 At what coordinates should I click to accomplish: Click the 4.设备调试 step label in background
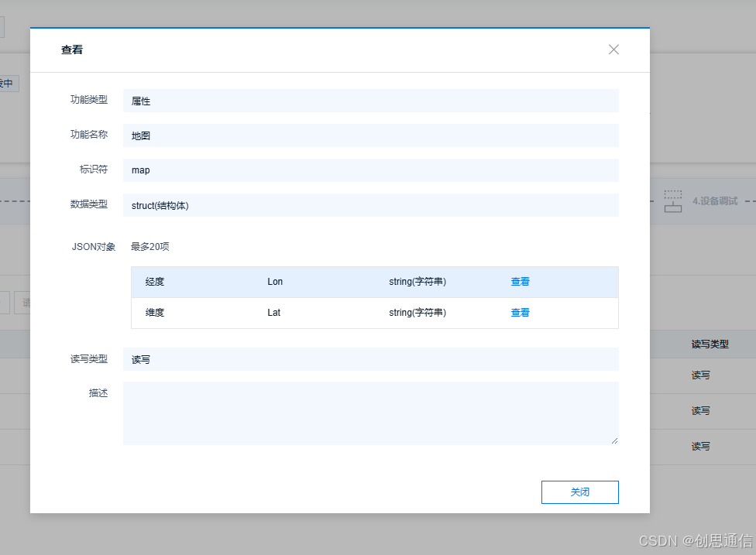tap(715, 201)
